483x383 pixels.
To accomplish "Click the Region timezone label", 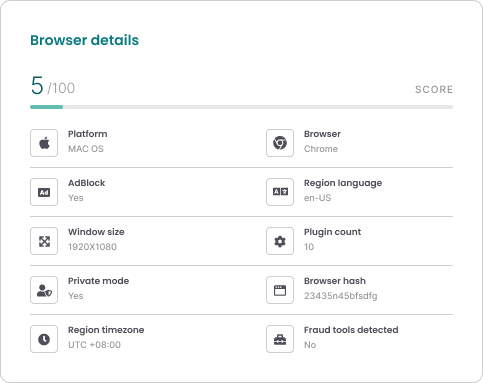I will (106, 330).
